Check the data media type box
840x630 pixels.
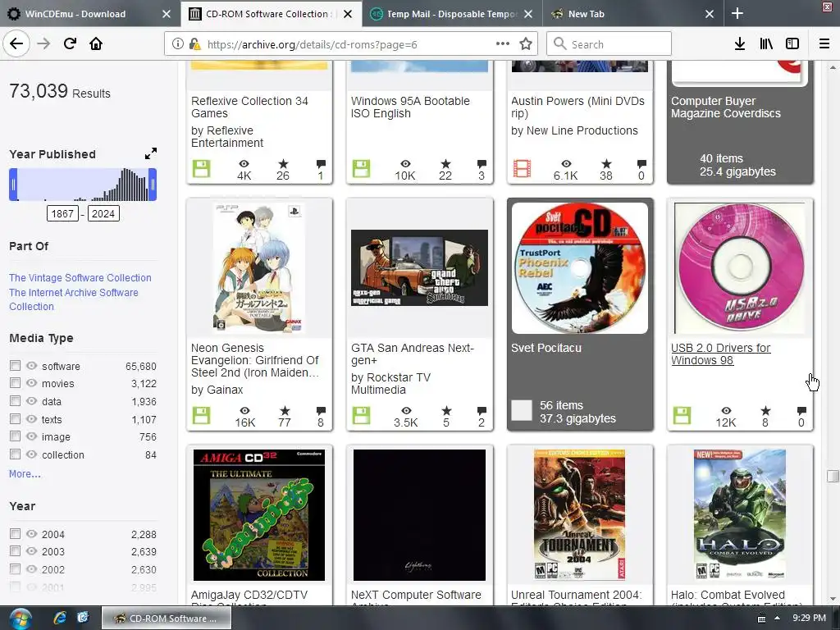(15, 400)
